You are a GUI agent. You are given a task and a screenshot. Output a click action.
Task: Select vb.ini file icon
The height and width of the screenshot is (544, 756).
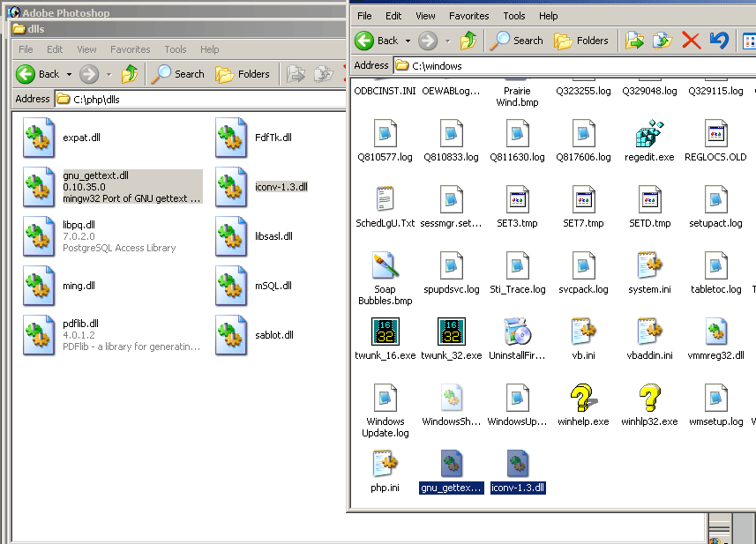[x=583, y=332]
